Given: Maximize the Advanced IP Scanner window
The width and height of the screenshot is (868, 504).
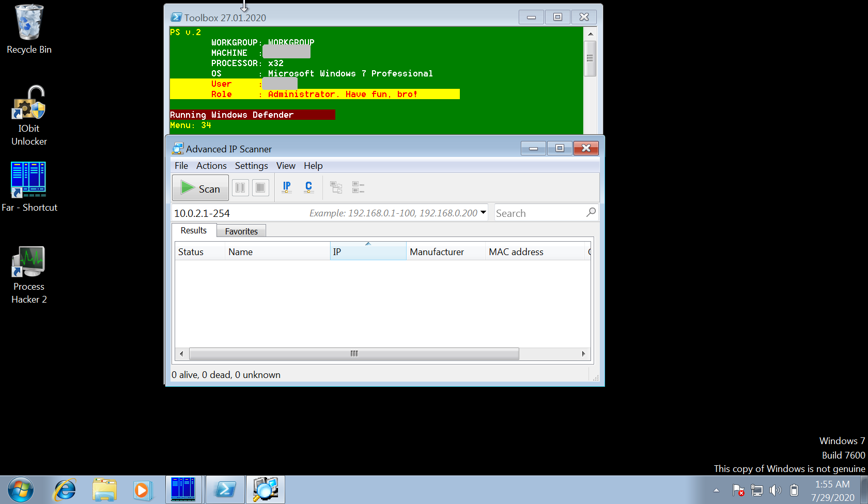Looking at the screenshot, I should click(560, 148).
